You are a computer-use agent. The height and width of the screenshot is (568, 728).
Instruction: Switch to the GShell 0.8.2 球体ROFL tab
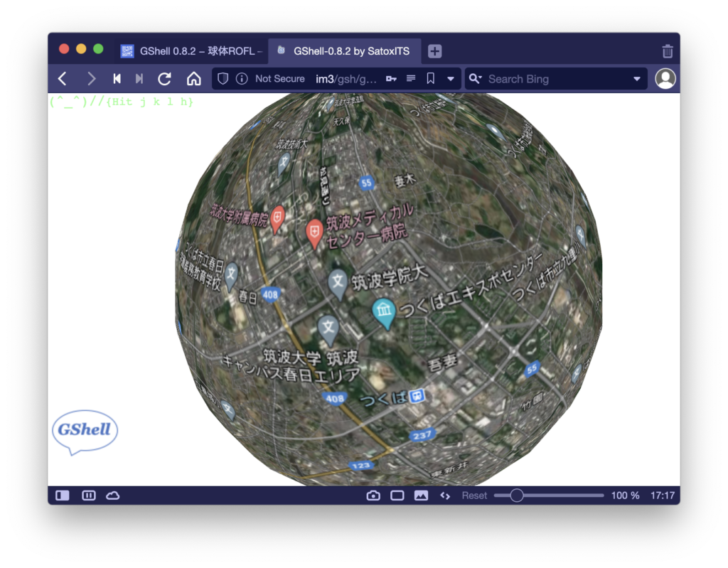coord(192,51)
